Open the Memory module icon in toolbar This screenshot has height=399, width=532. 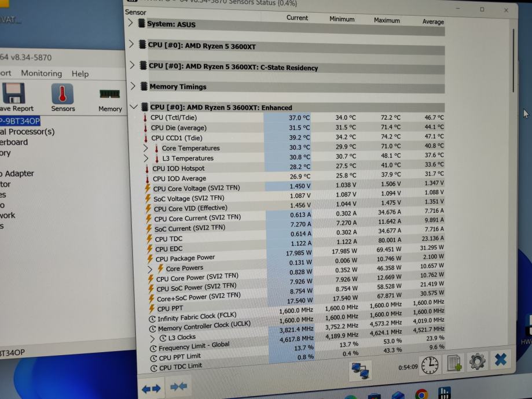tap(109, 94)
